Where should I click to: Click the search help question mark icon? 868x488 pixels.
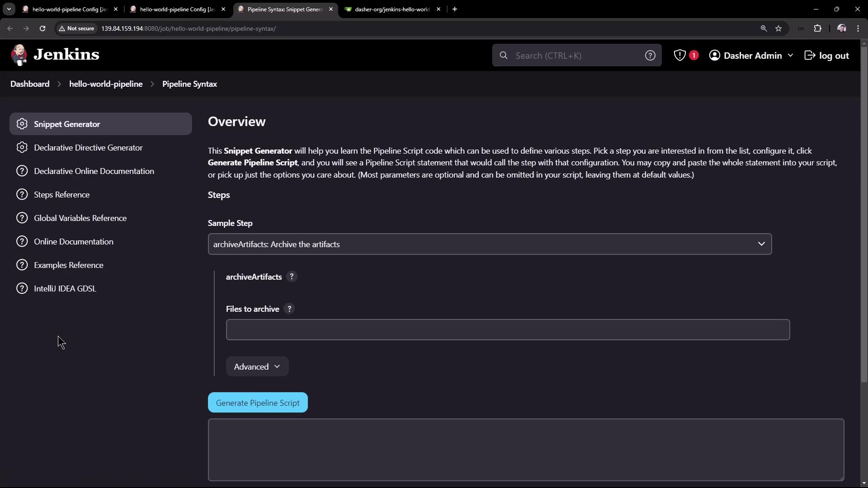tap(650, 56)
